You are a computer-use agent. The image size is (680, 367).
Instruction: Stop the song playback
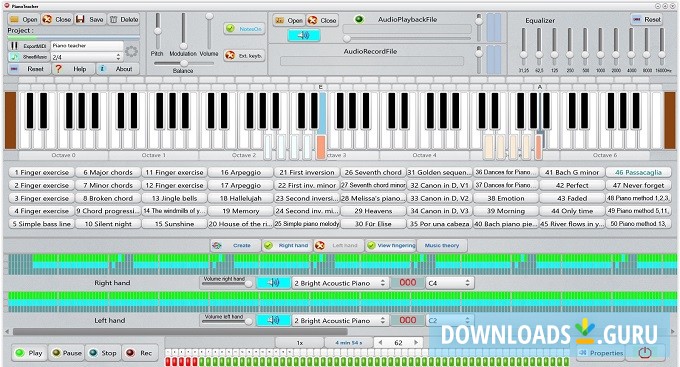pos(103,353)
